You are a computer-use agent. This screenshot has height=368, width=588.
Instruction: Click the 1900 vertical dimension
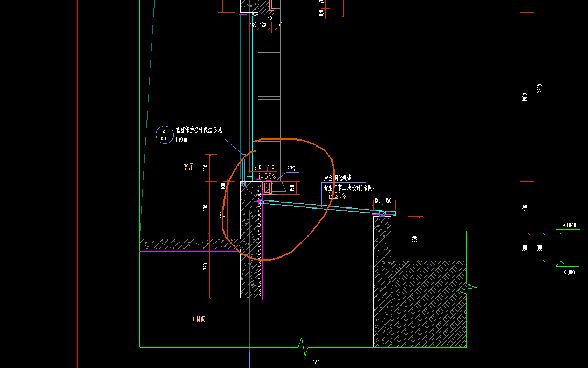[524, 97]
